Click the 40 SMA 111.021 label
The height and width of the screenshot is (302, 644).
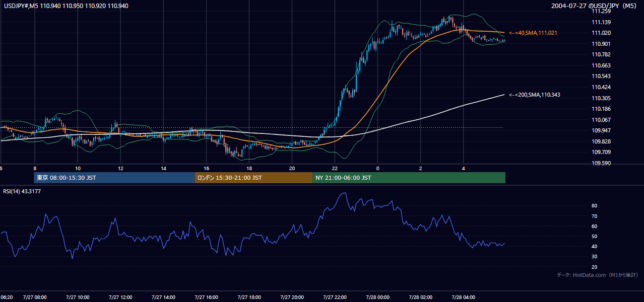coord(533,33)
